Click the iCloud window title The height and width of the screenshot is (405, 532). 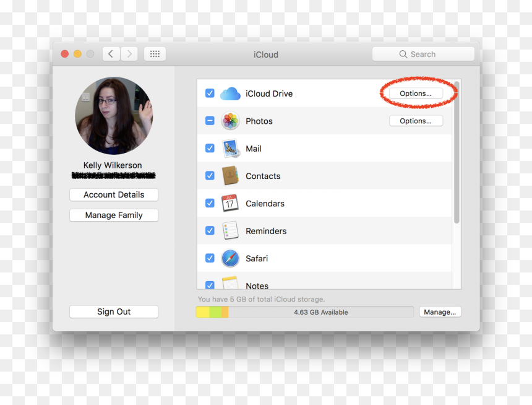pyautogui.click(x=266, y=54)
